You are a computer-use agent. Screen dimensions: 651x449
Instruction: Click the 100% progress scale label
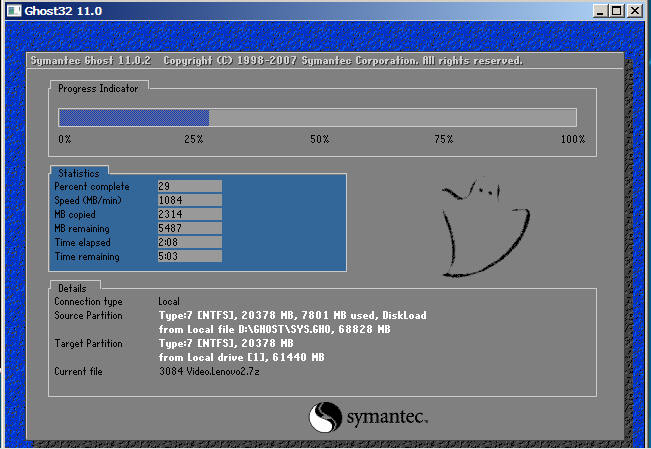pyautogui.click(x=573, y=139)
